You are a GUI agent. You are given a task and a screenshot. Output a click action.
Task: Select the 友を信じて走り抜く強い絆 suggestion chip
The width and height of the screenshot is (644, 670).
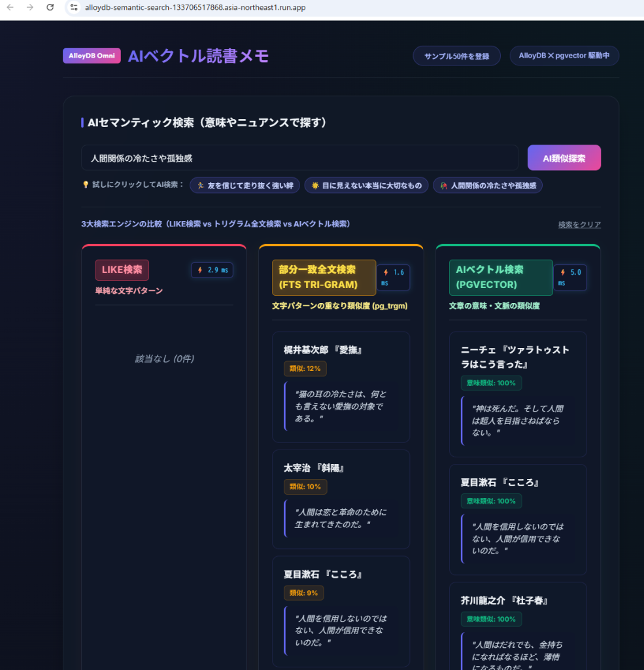[x=245, y=185]
